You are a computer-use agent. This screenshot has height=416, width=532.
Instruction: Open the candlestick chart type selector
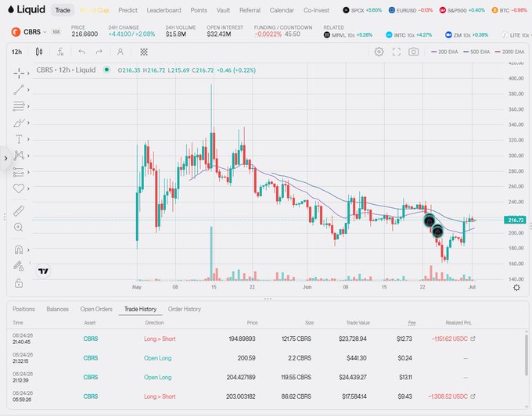point(39,52)
